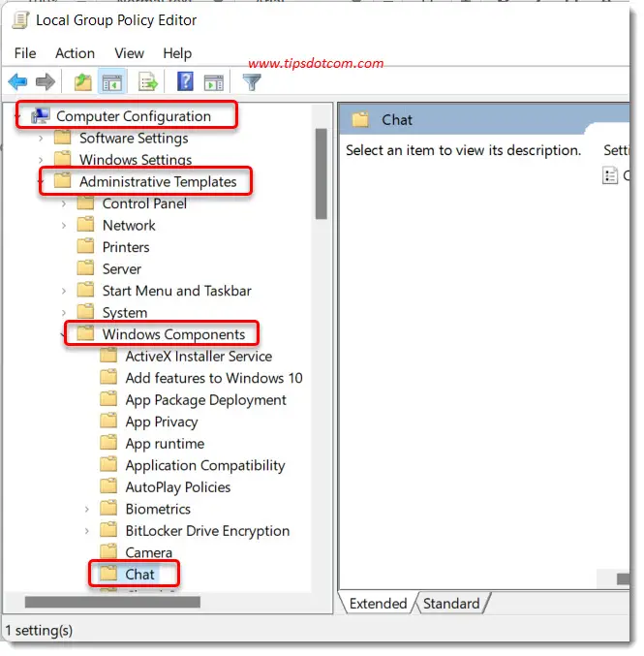Toggle the Show/Hide Action Pane icon

pyautogui.click(x=213, y=82)
